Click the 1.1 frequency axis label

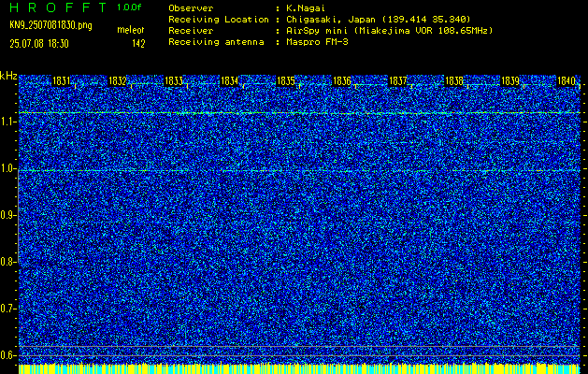[x=7, y=122]
